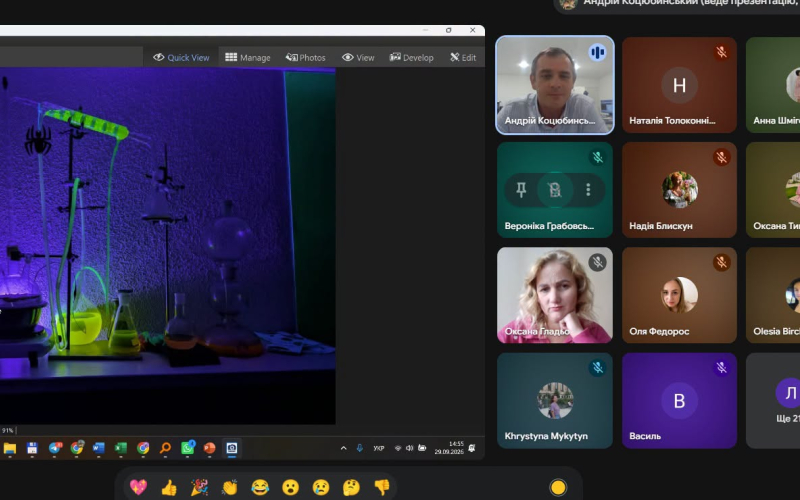Select Надія Блискун participant tile

tap(679, 190)
